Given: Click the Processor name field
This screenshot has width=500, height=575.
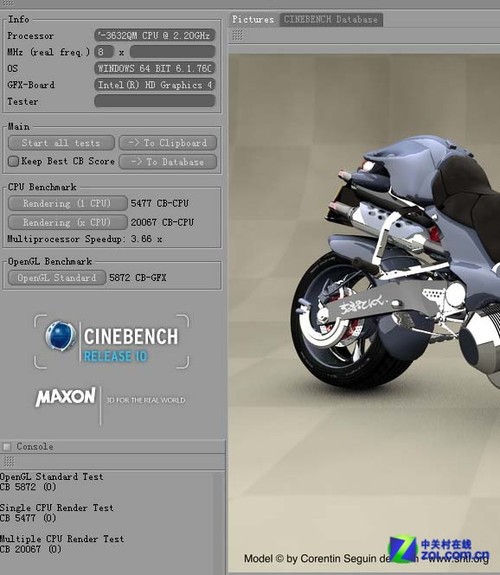Looking at the screenshot, I should 154,36.
